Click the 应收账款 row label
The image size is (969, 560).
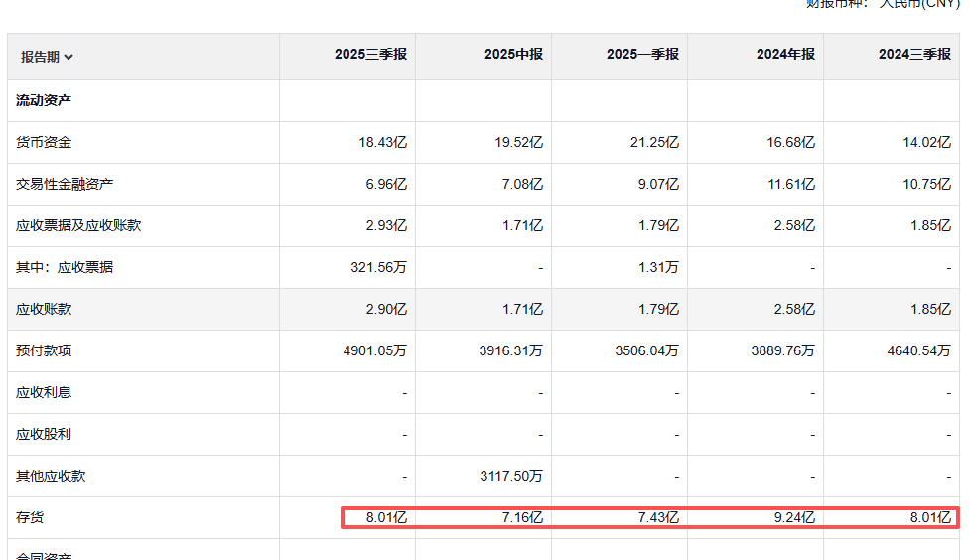44,309
